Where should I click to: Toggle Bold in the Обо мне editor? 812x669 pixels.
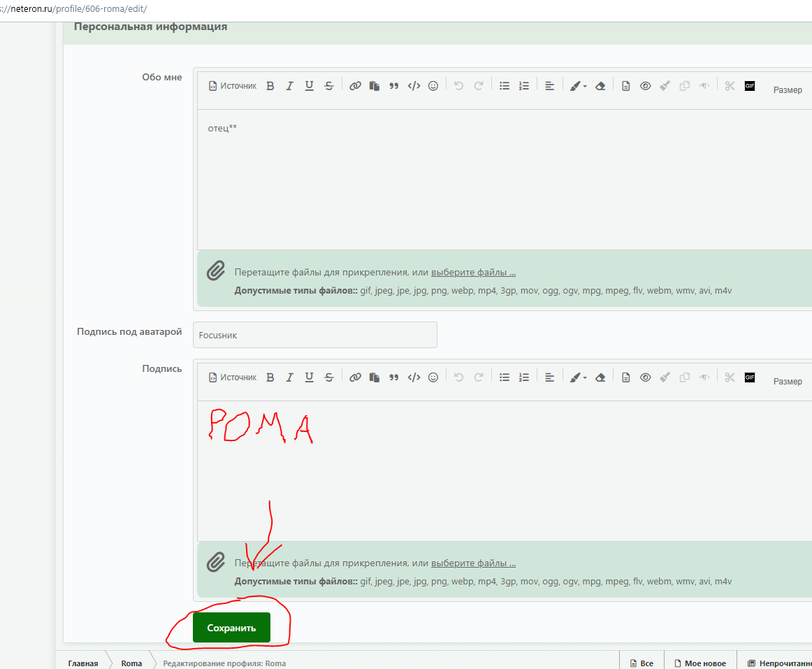click(270, 86)
